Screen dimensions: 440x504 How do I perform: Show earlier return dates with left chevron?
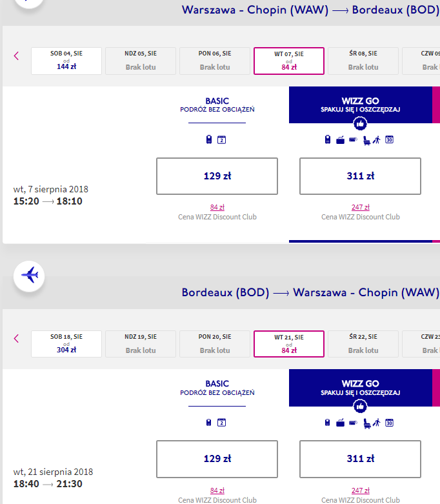coord(16,338)
